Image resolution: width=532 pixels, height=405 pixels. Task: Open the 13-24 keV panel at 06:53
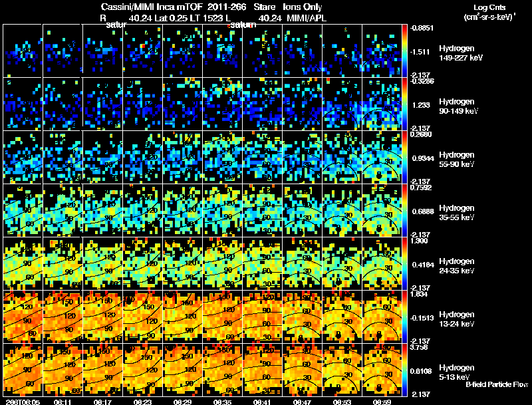[342, 317]
